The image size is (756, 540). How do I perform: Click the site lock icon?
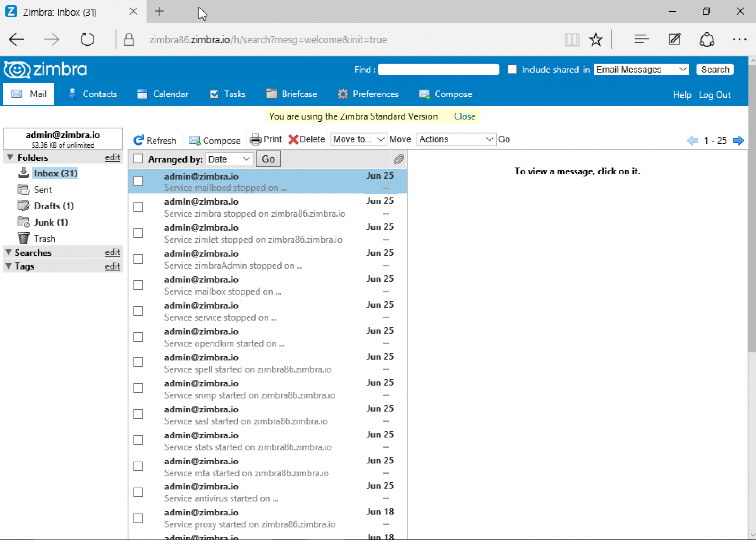[129, 39]
